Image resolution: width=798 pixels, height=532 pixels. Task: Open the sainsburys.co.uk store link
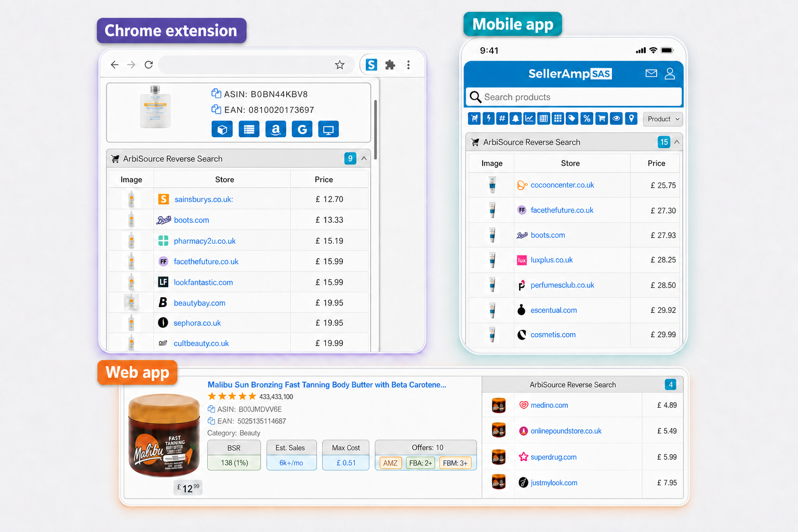pos(204,199)
